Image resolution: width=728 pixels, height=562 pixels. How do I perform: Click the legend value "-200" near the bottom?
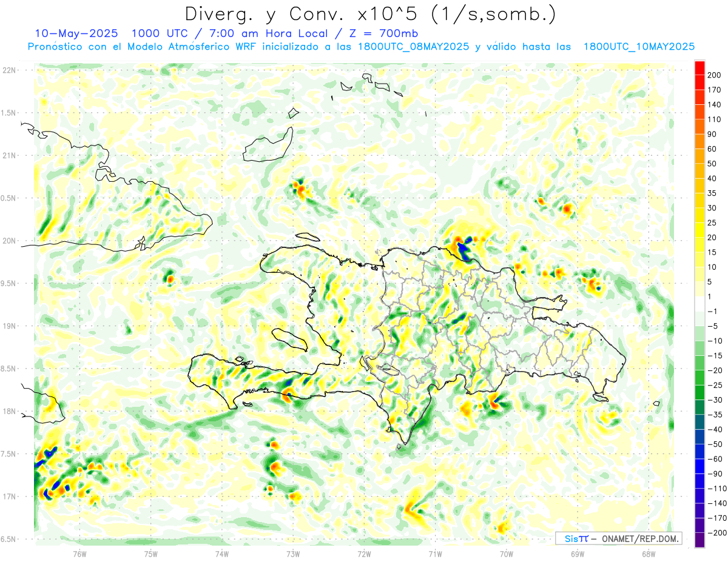pyautogui.click(x=718, y=533)
